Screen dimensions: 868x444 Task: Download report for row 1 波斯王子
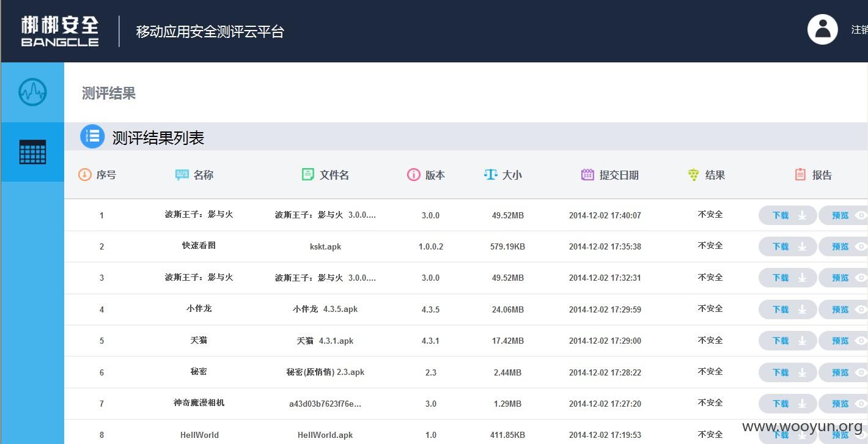[x=787, y=215]
